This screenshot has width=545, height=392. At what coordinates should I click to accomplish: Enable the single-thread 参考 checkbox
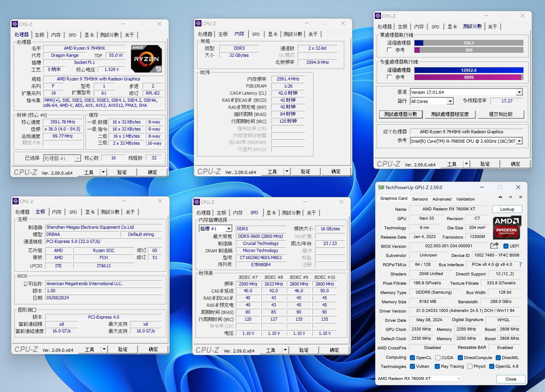(x=390, y=50)
